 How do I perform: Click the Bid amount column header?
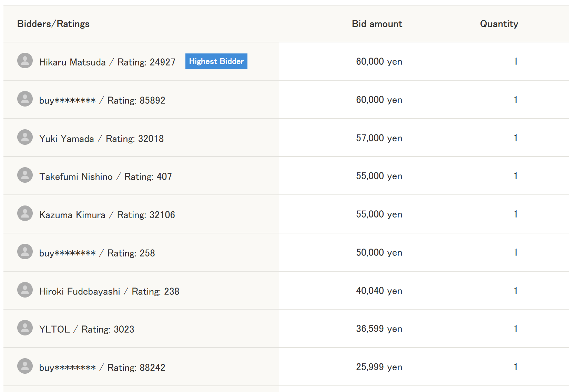377,24
